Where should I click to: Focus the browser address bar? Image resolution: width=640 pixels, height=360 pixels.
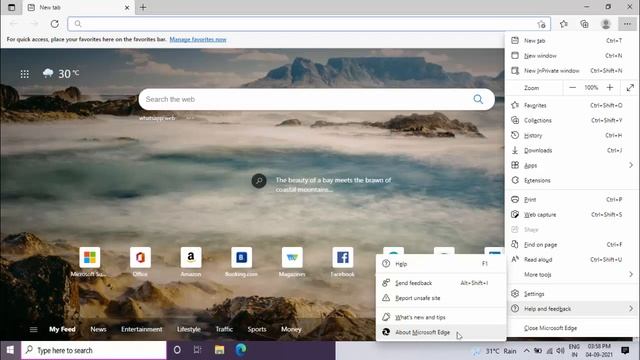point(309,24)
